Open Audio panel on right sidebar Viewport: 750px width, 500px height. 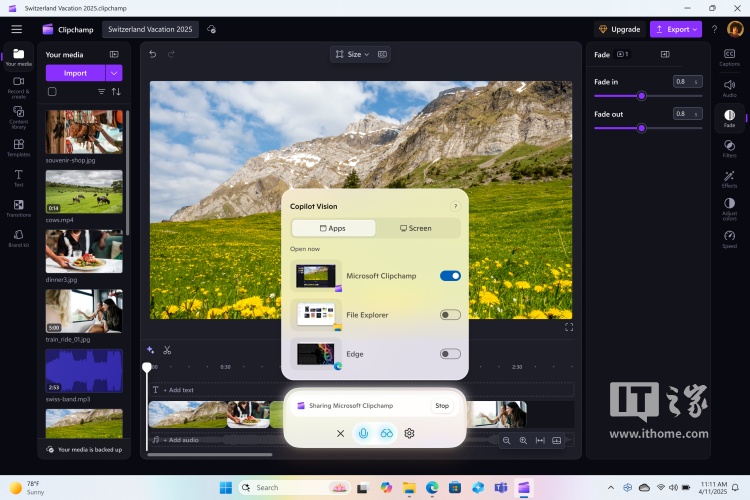click(x=729, y=88)
